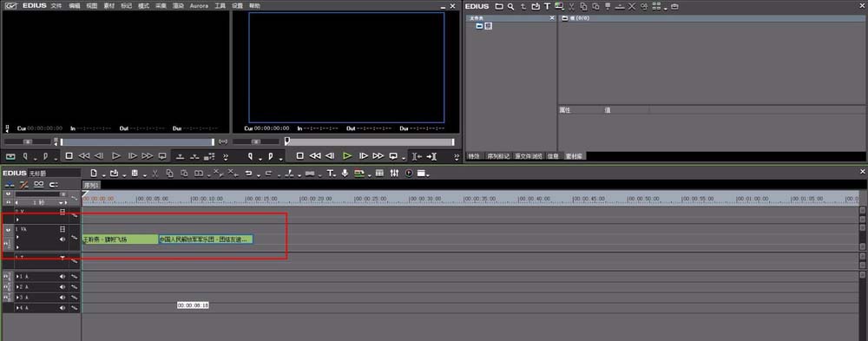Save project icon in timeline toolbar
Screen dimensions: 868x341
click(135, 174)
